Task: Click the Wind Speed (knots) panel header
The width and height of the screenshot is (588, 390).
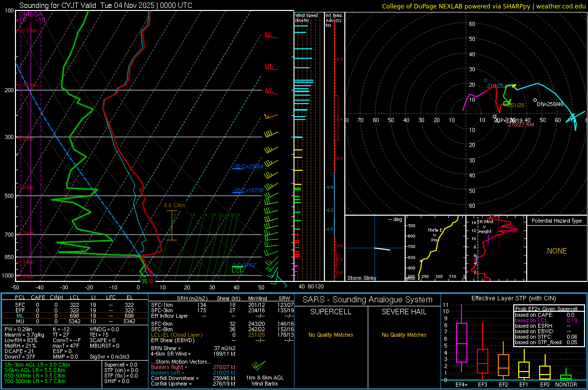Action: click(306, 17)
